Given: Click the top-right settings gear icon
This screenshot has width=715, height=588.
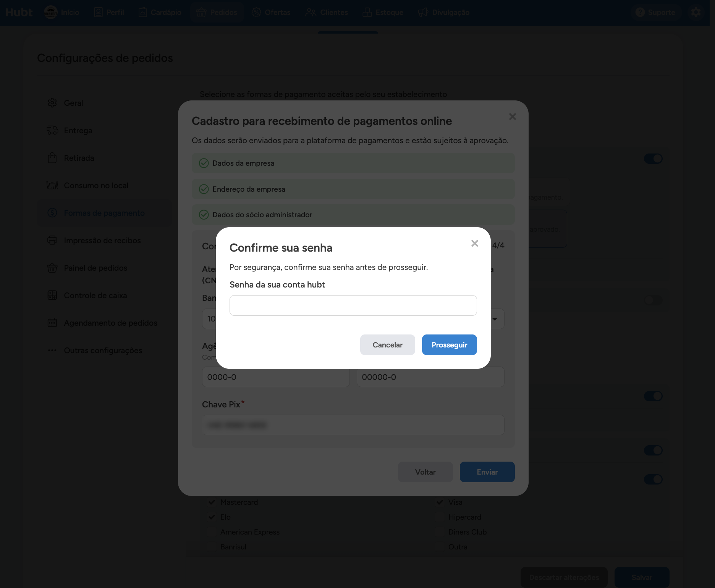Looking at the screenshot, I should [696, 12].
